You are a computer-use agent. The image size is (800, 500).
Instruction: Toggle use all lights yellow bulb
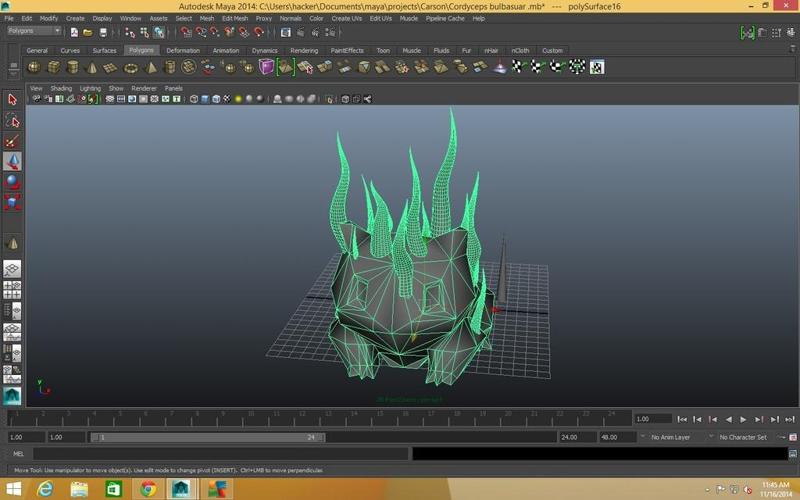[x=238, y=99]
